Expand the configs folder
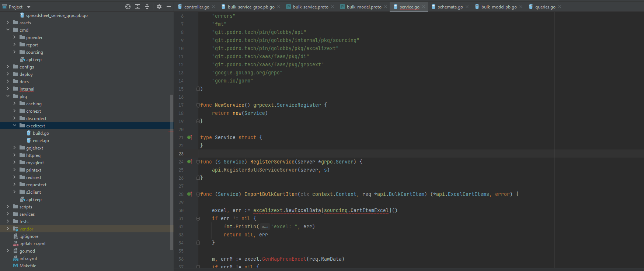 [8, 67]
